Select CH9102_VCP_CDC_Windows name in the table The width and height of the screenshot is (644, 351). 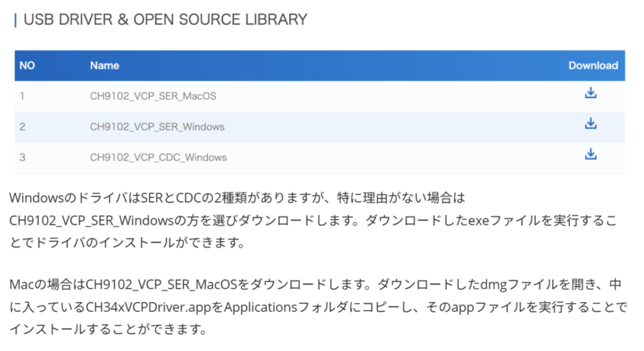[158, 157]
